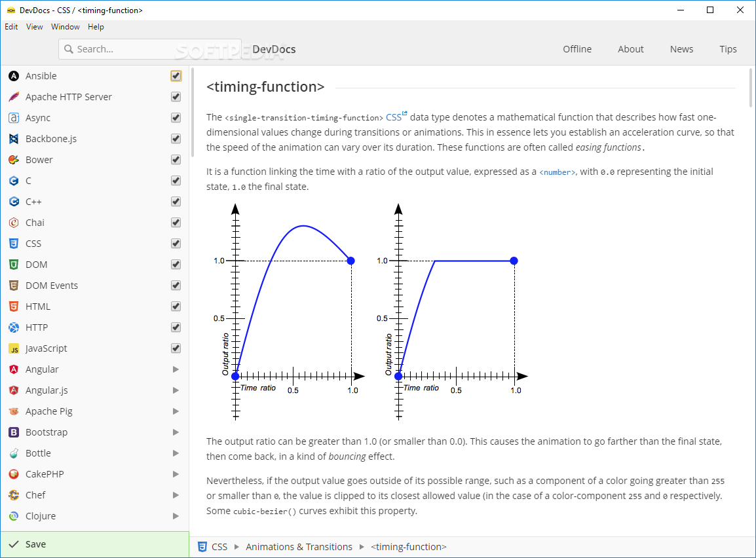
Task: Toggle the Async checkbox
Action: [x=176, y=118]
